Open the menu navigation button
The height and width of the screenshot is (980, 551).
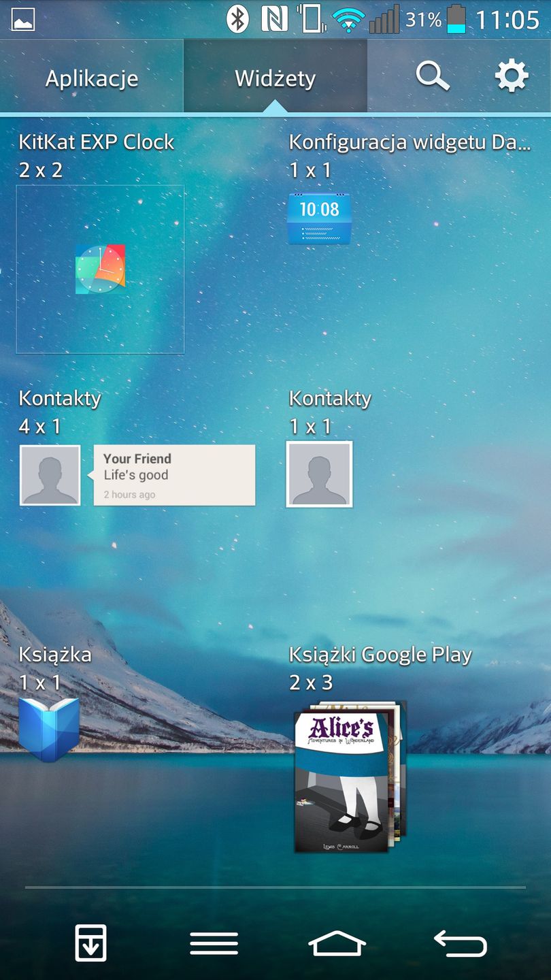point(214,943)
